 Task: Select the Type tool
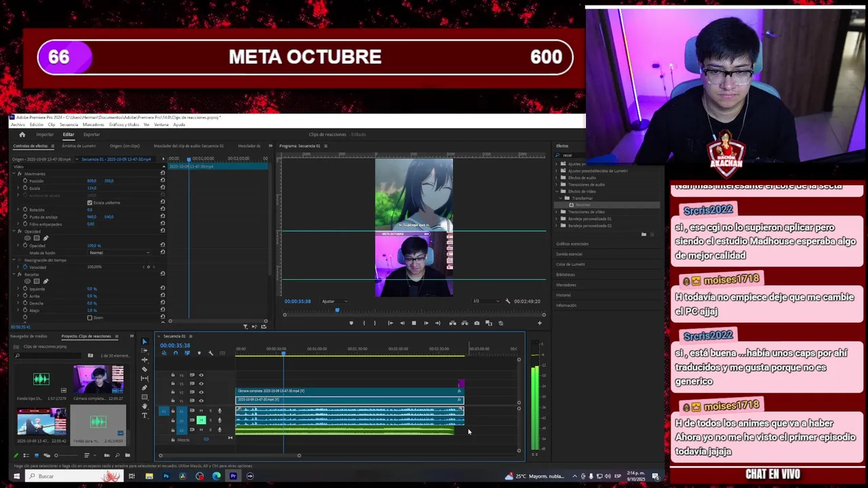pyautogui.click(x=144, y=415)
